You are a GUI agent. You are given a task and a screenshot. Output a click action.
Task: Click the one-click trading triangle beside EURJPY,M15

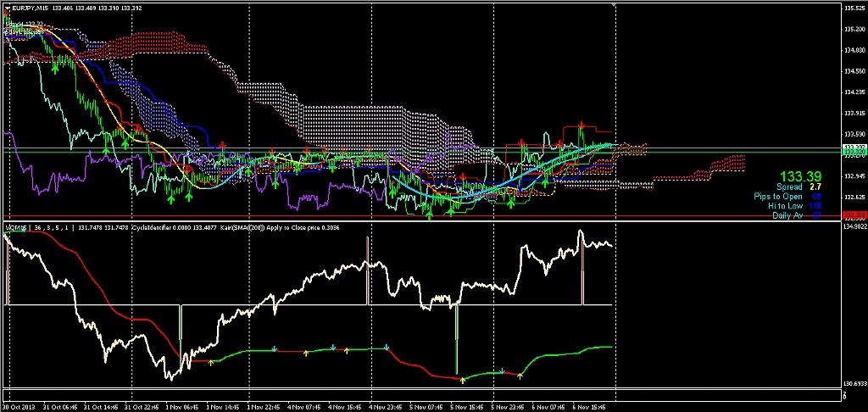pos(7,8)
